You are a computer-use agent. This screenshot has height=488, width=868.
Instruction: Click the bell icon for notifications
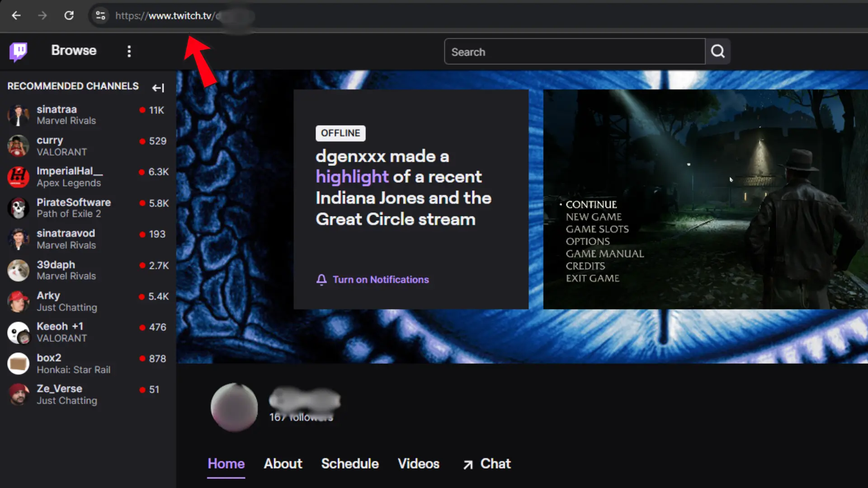pyautogui.click(x=321, y=280)
